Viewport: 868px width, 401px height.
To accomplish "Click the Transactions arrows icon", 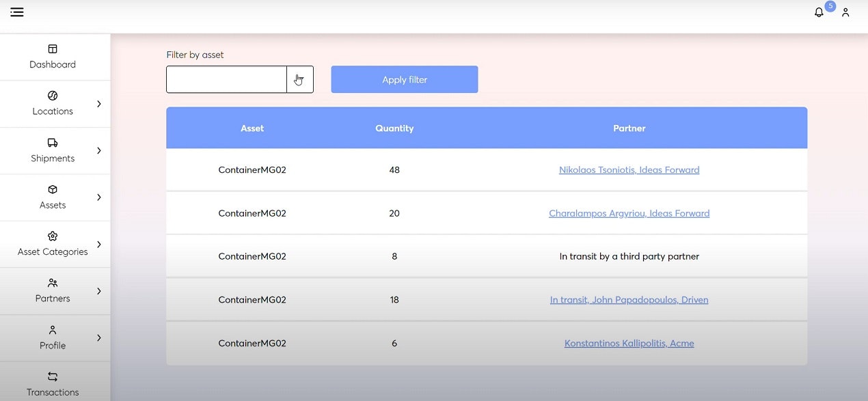I will [x=53, y=376].
